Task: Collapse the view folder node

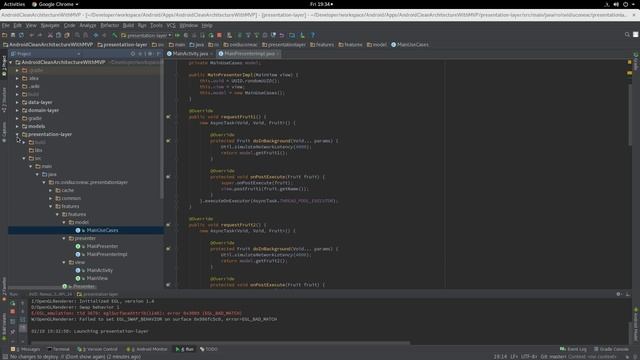Action: point(64,262)
